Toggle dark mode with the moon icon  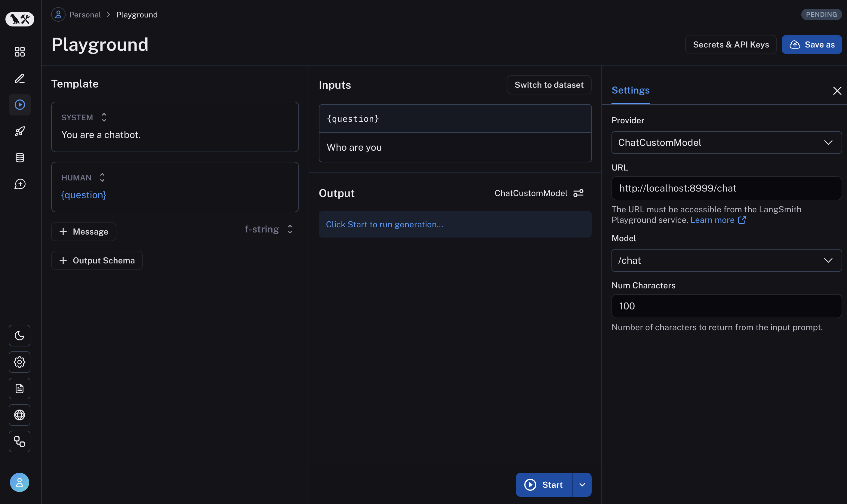click(x=19, y=336)
